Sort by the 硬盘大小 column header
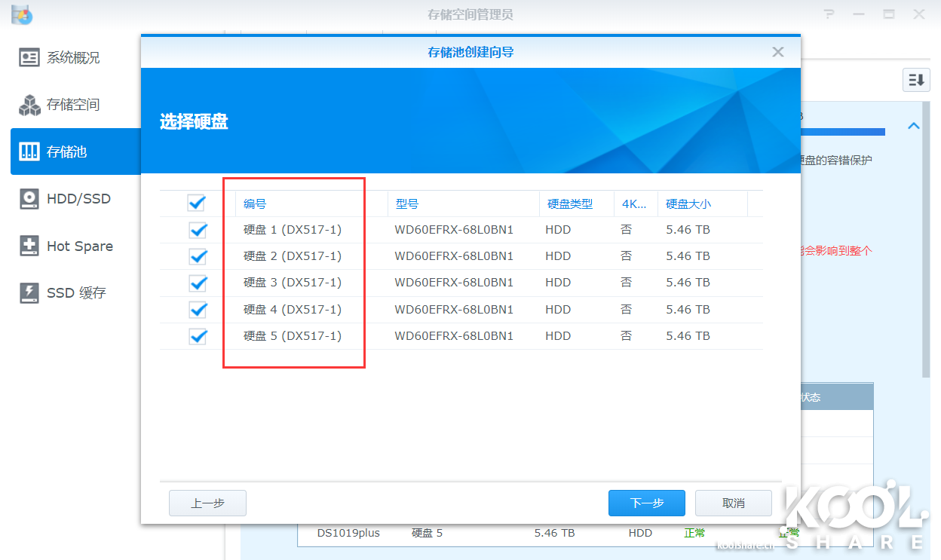Image resolution: width=941 pixels, height=560 pixels. (688, 203)
